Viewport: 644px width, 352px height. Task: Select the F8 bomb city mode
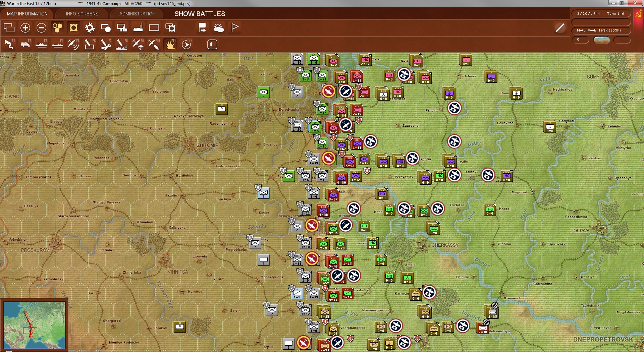point(122,44)
